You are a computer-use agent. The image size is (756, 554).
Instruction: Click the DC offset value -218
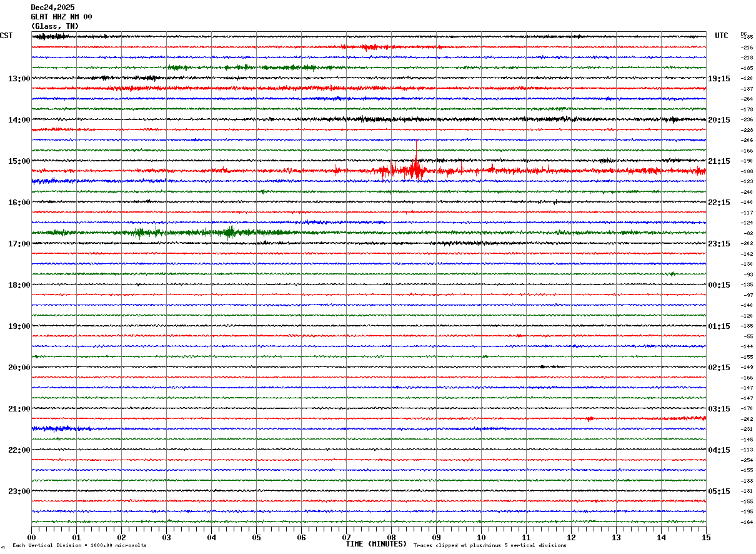tap(747, 58)
